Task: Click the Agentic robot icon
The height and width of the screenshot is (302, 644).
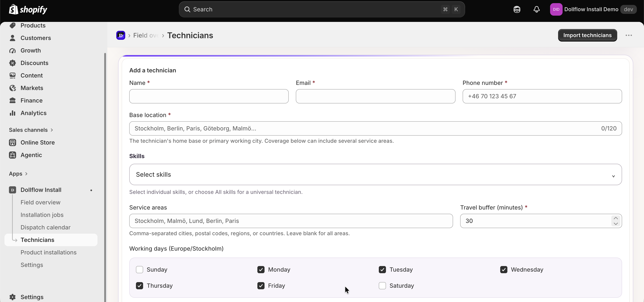Action: point(13,155)
